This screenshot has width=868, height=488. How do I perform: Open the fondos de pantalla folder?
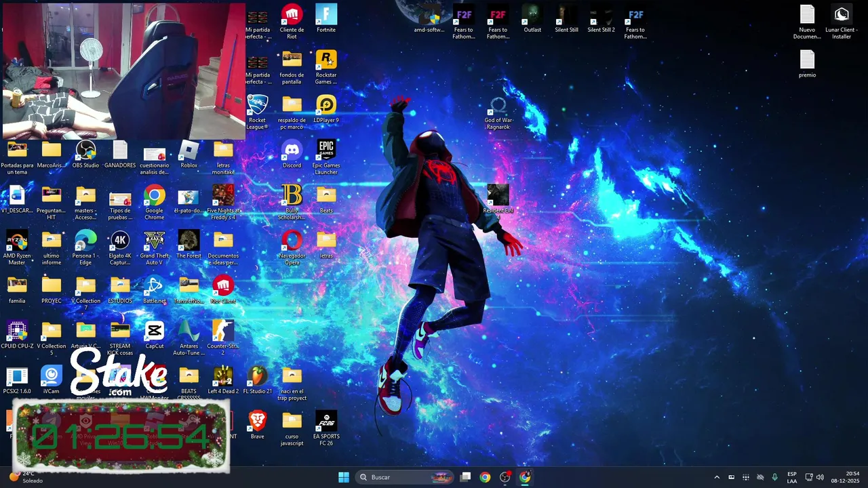point(292,66)
